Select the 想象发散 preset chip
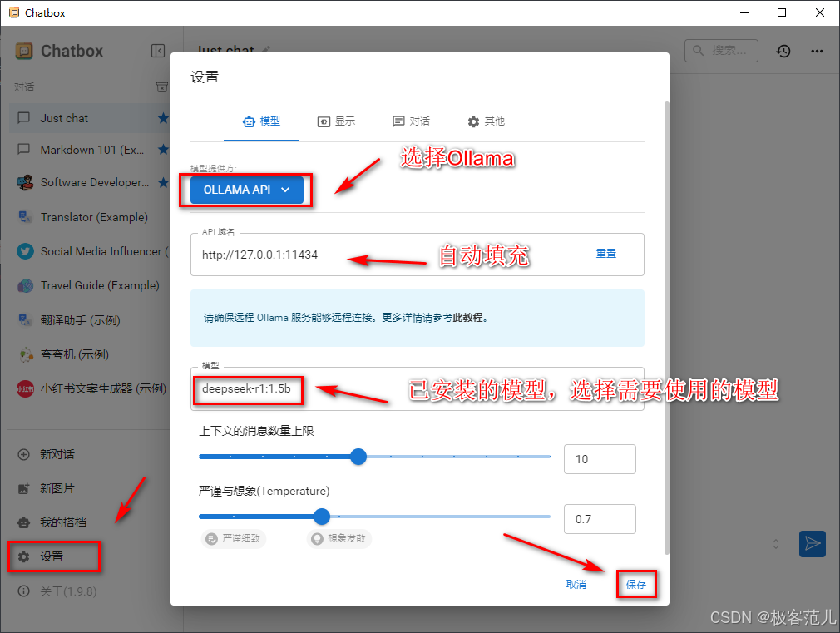 339,538
